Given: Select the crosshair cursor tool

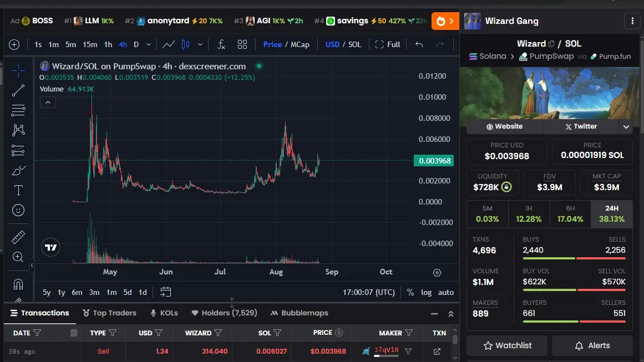Looking at the screenshot, I should 18,70.
